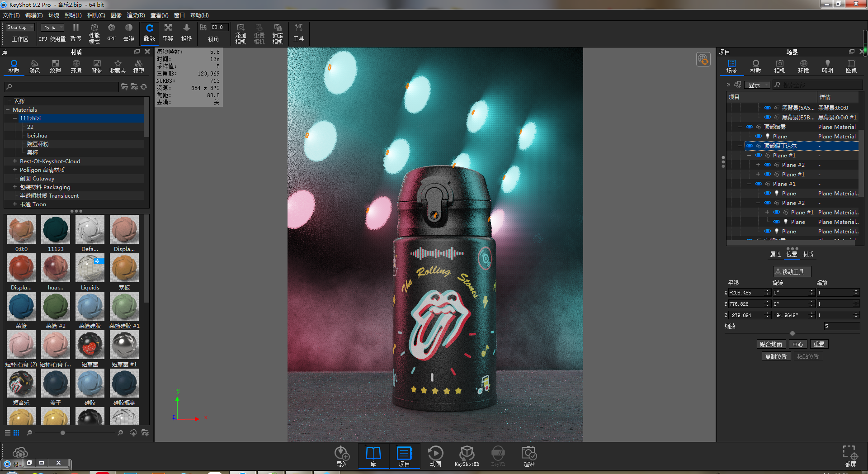Screen dimensions: 868x474
Task: Launch the 渲染 render dialog from bottom toolbar
Action: pos(528,456)
